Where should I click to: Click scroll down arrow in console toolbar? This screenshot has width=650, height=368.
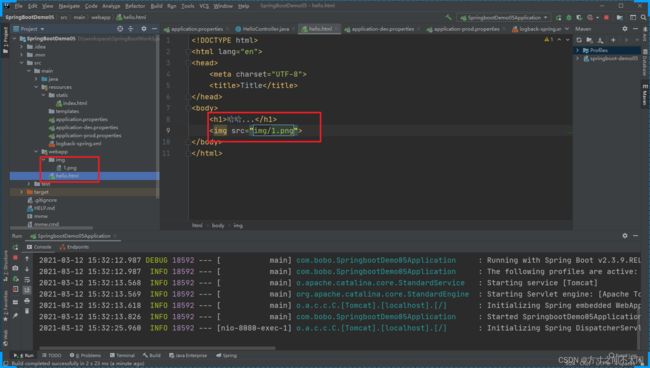click(x=27, y=269)
